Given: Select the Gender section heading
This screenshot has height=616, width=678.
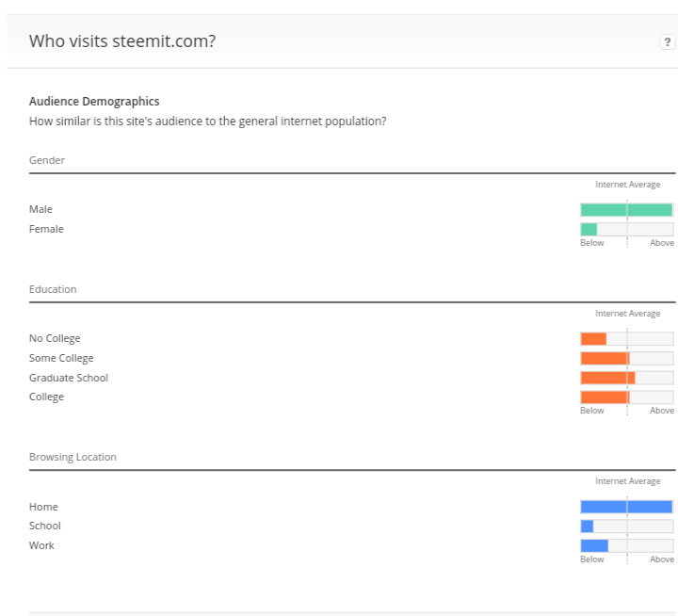Looking at the screenshot, I should (x=47, y=160).
